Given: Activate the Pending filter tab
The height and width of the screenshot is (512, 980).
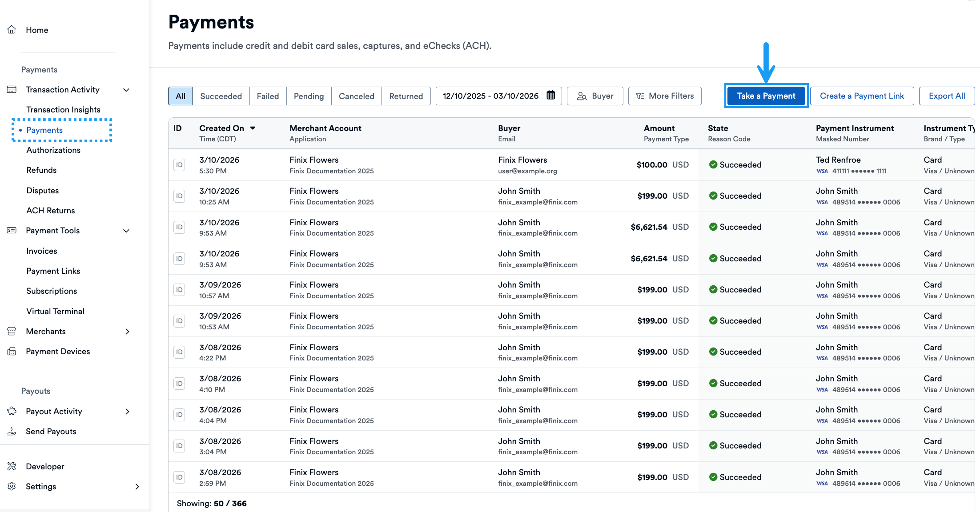Looking at the screenshot, I should point(309,96).
